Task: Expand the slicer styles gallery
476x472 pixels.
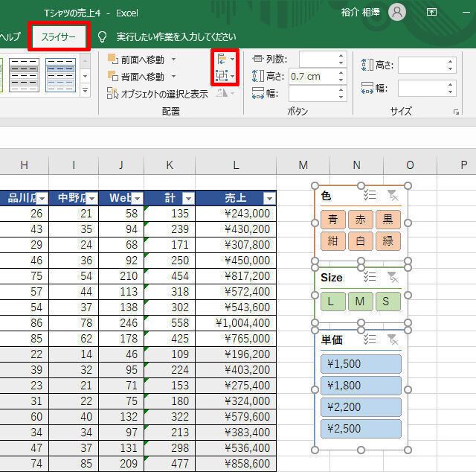Action: (86, 91)
